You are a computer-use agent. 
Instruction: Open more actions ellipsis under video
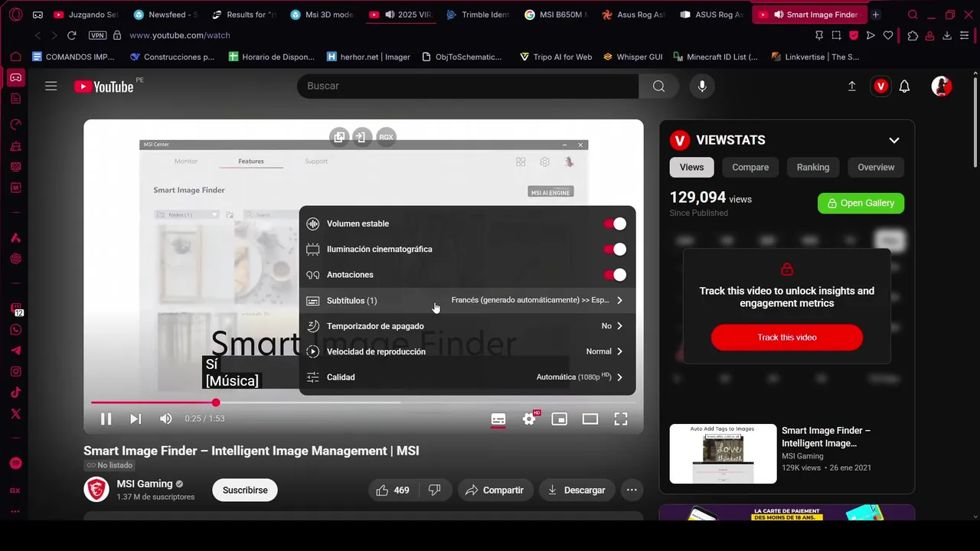click(632, 490)
